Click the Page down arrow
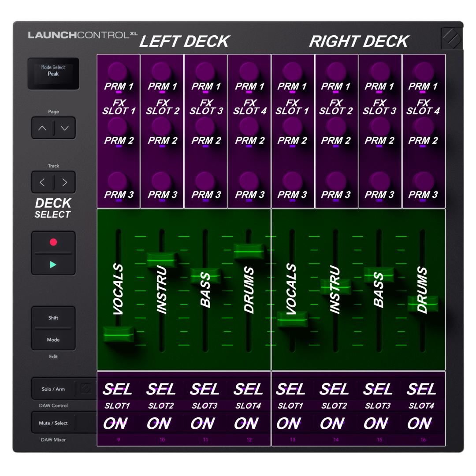Viewport: 476px width, 476px height. 65,128
